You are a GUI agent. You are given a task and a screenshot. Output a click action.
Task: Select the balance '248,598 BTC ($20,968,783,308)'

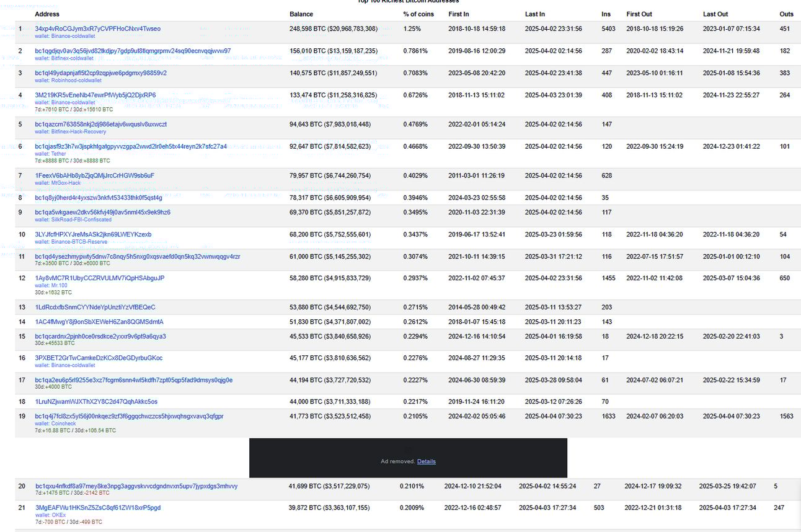[334, 29]
